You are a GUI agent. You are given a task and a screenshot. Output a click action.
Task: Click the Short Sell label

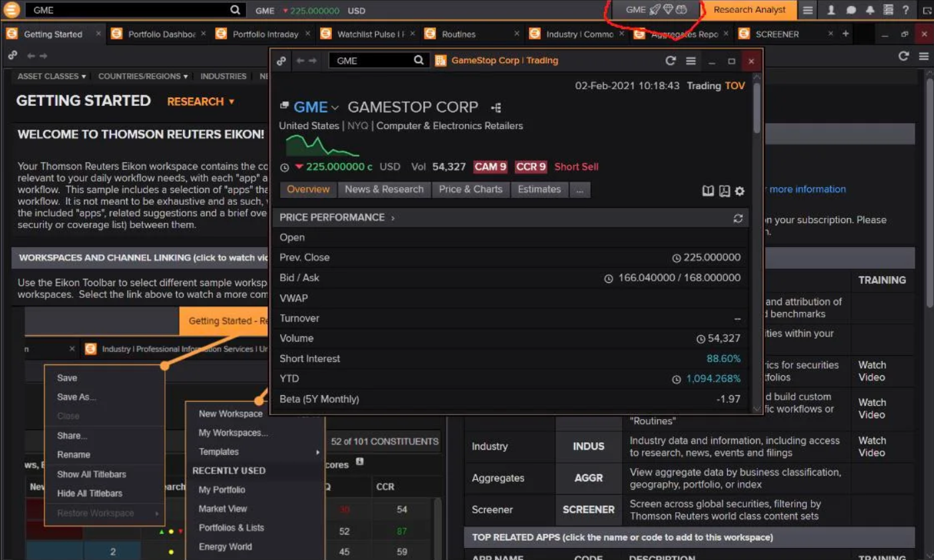point(576,167)
